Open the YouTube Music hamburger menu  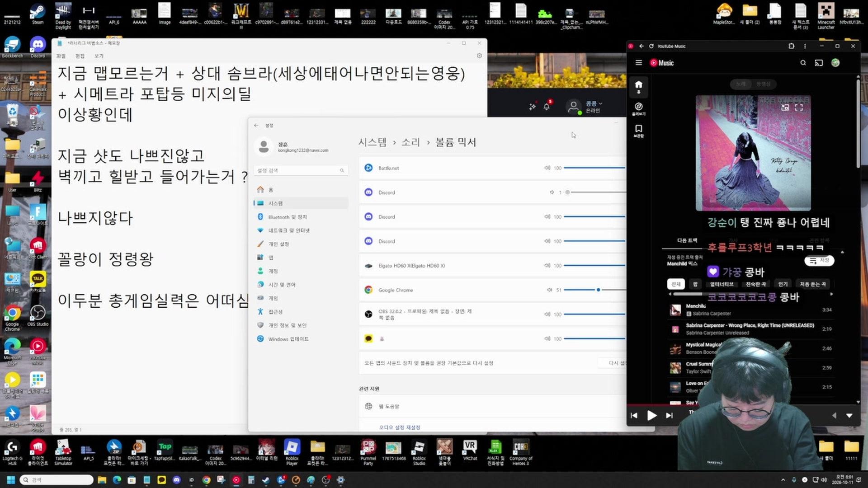pos(638,63)
